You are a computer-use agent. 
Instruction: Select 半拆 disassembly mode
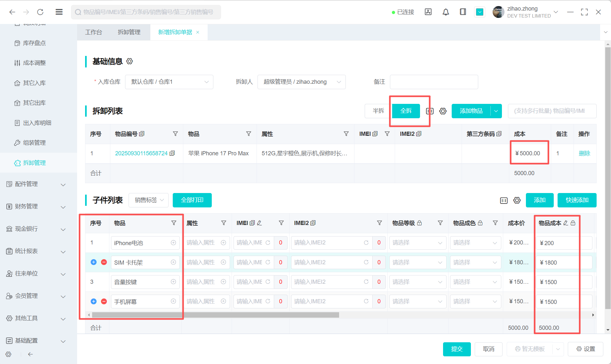point(378,111)
